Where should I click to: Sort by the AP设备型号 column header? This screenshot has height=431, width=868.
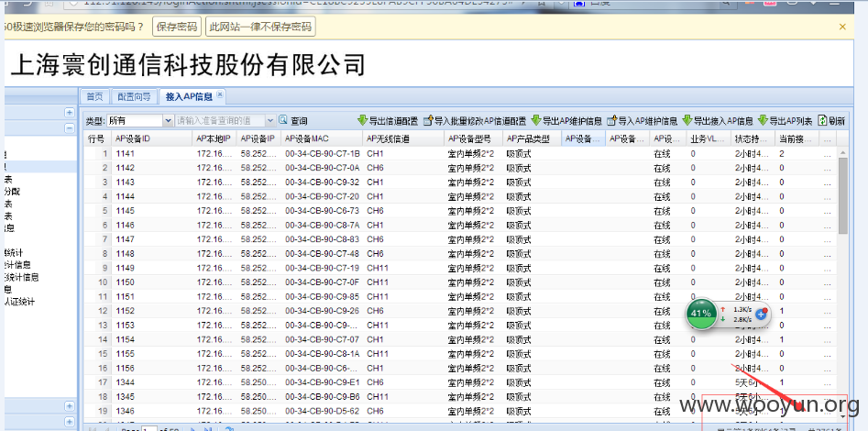point(474,139)
